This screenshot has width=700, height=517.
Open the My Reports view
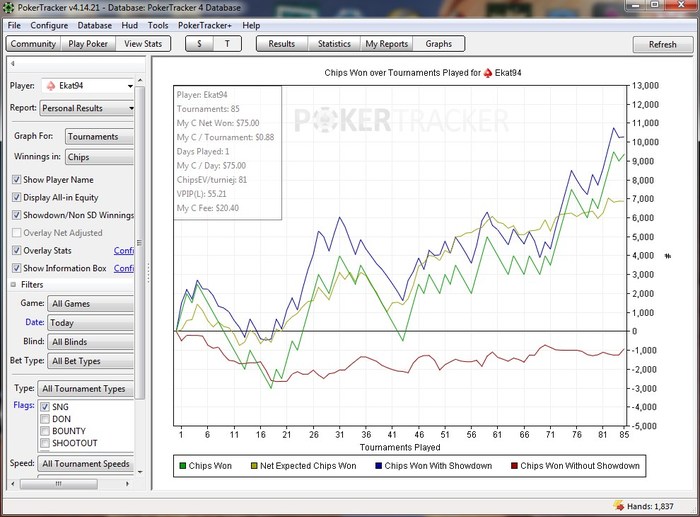(x=387, y=44)
